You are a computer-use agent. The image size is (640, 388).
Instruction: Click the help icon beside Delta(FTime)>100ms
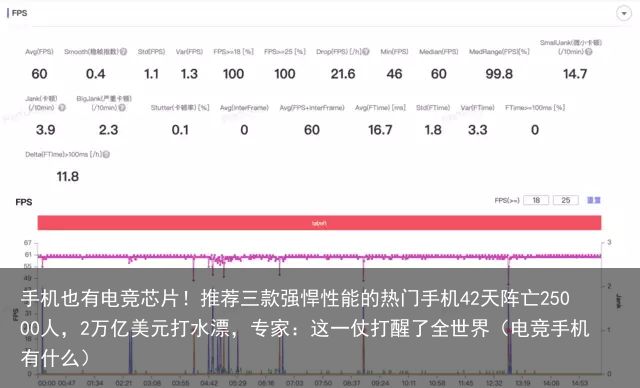(x=106, y=155)
